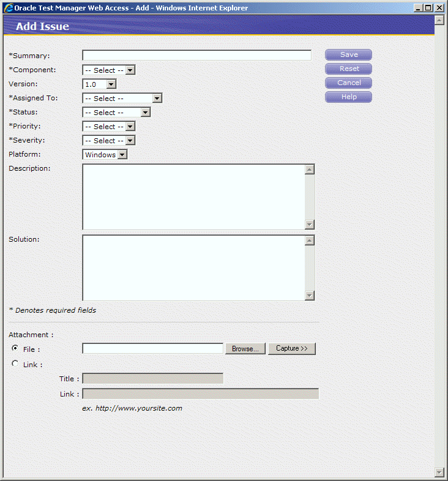The image size is (448, 481).
Task: Open the Assigned To dropdown
Action: coord(122,98)
